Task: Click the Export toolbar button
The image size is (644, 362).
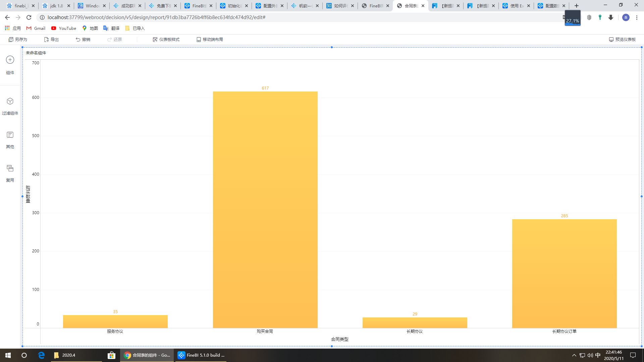Action: coord(51,40)
